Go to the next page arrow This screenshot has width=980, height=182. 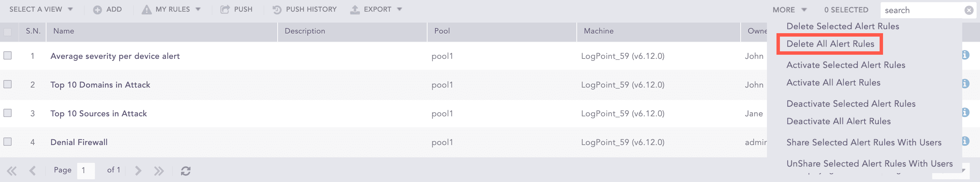coord(138,171)
